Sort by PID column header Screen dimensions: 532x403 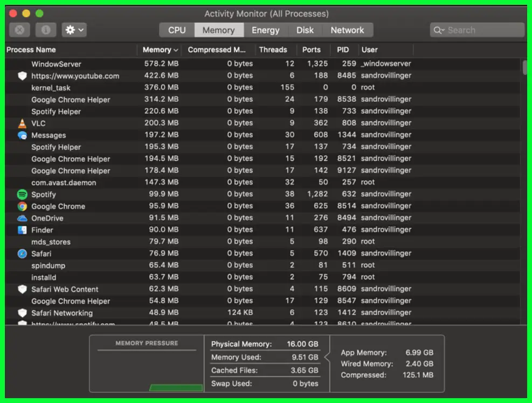(x=343, y=50)
